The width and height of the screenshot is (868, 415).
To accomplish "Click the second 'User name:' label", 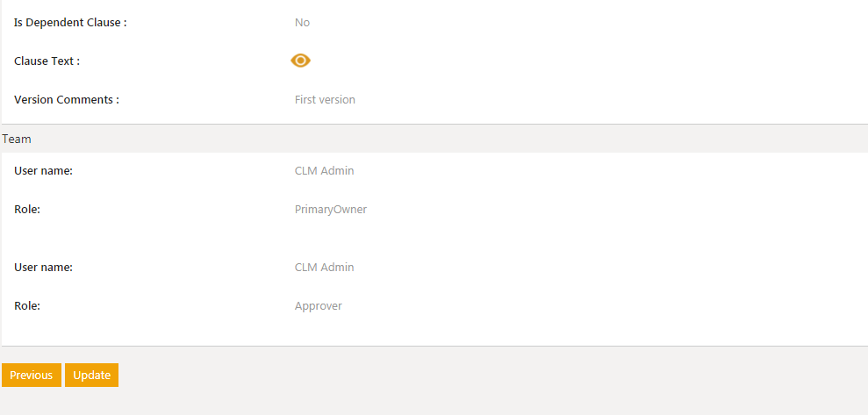I will coord(43,267).
